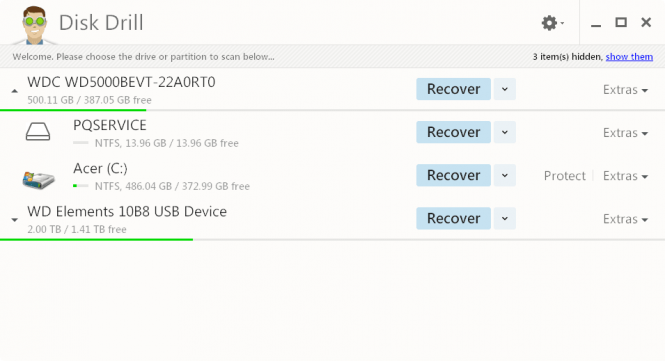
Task: Recover the WD Elements USB device
Action: click(453, 218)
